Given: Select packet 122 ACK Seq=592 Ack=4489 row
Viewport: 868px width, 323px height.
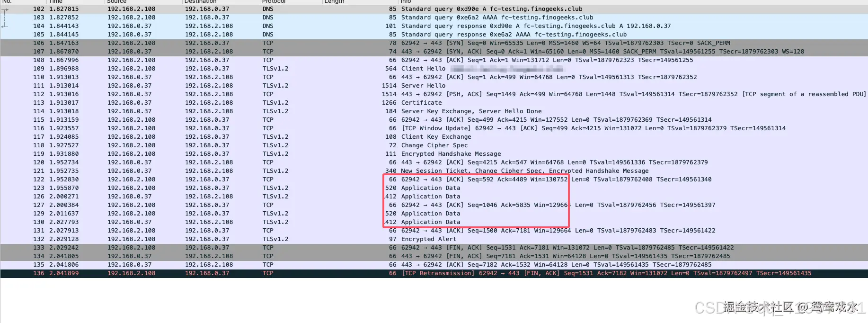Looking at the screenshot, I should [434, 179].
